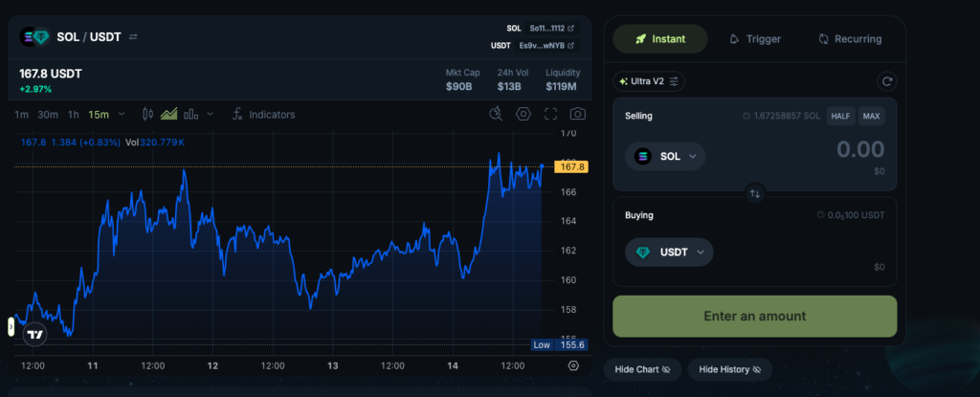Switch to area chart type
The width and height of the screenshot is (980, 397).
tap(168, 115)
